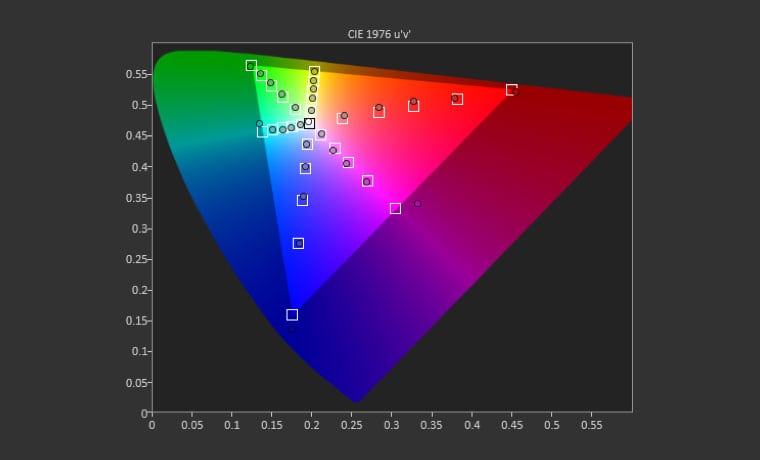Click 0.1 on the horizontal axis
Screen dimensions: 760x460
232,425
